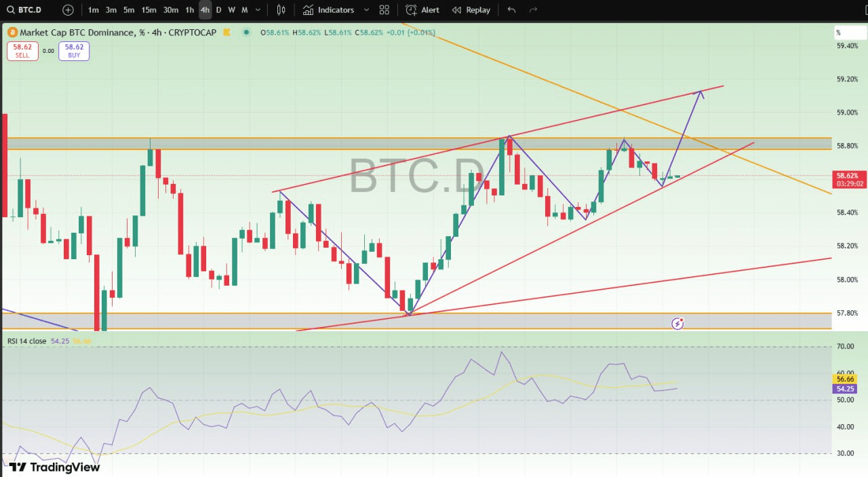Screen dimensions: 868x477
Task: Undo the last chart action
Action: pyautogui.click(x=511, y=10)
